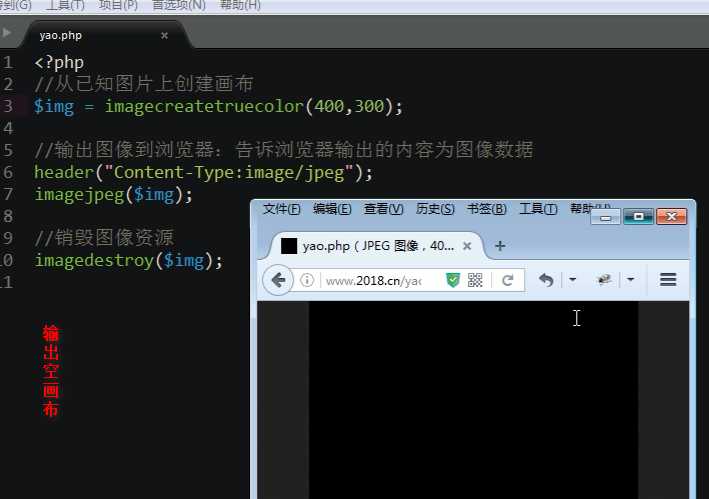Minimize the browser window

pyautogui.click(x=605, y=218)
